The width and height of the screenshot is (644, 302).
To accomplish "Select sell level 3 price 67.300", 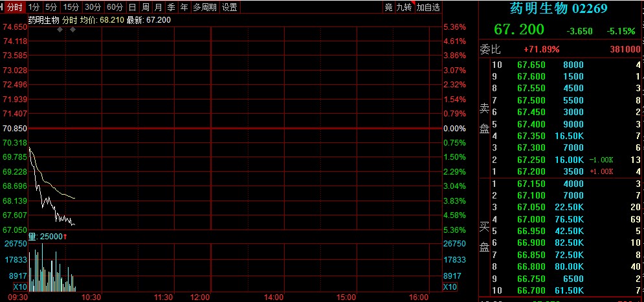I will (531, 147).
